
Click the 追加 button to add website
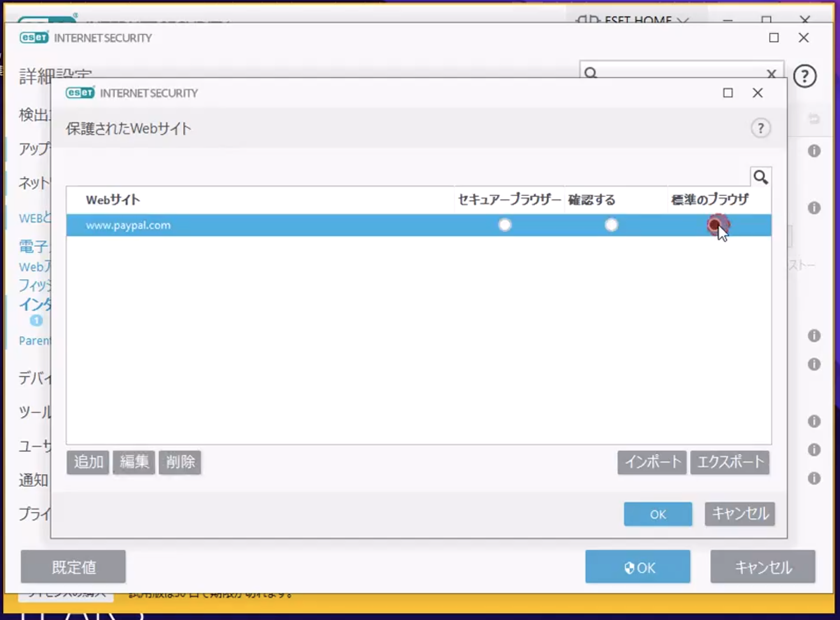88,462
